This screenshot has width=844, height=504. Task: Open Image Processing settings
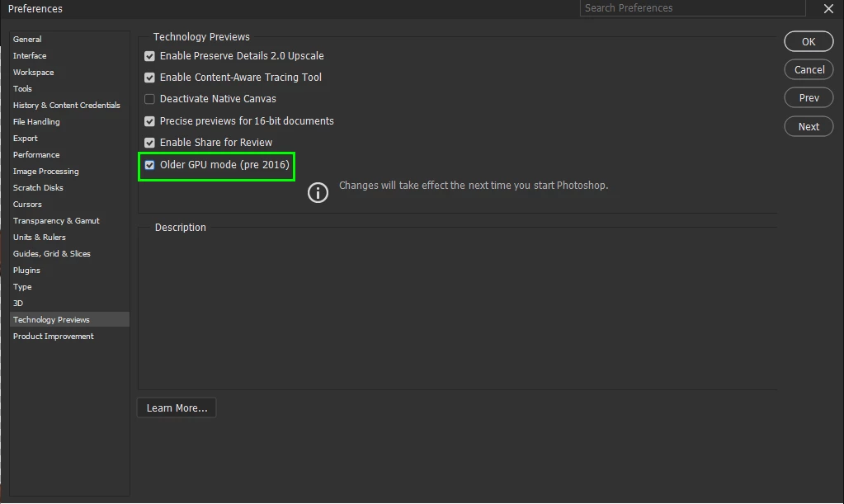[x=69, y=171]
